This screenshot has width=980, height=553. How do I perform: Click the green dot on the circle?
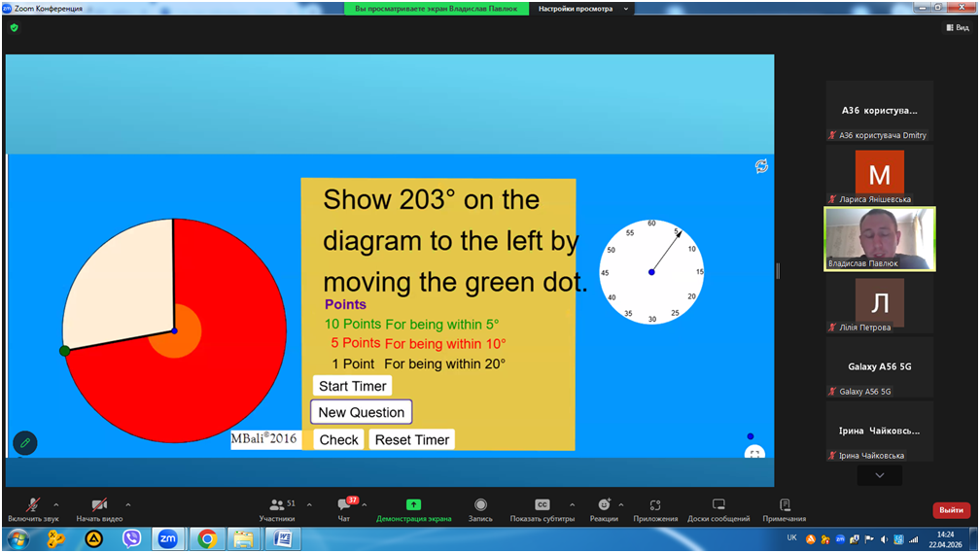point(65,351)
